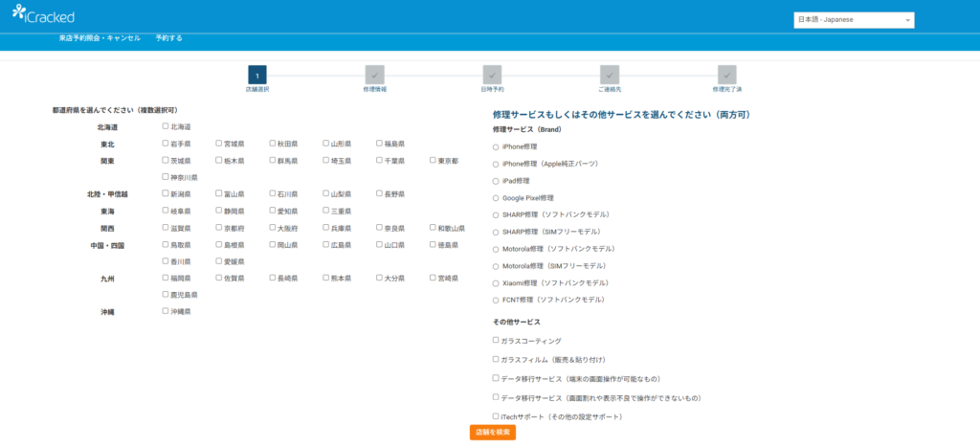980x448 pixels.
Task: Enable the 奈良県 checkbox
Action: (379, 228)
